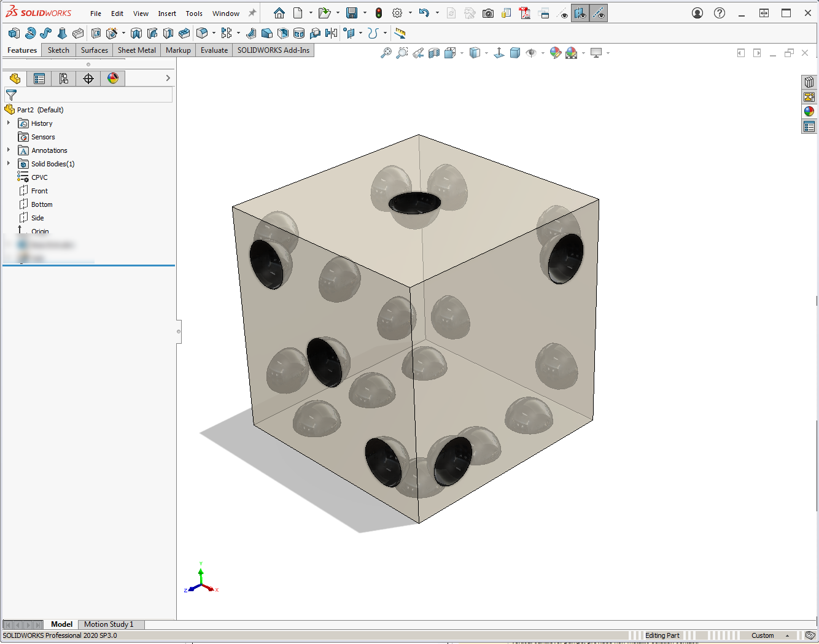Select the Mirror feature tool
Image resolution: width=819 pixels, height=644 pixels.
[x=330, y=33]
